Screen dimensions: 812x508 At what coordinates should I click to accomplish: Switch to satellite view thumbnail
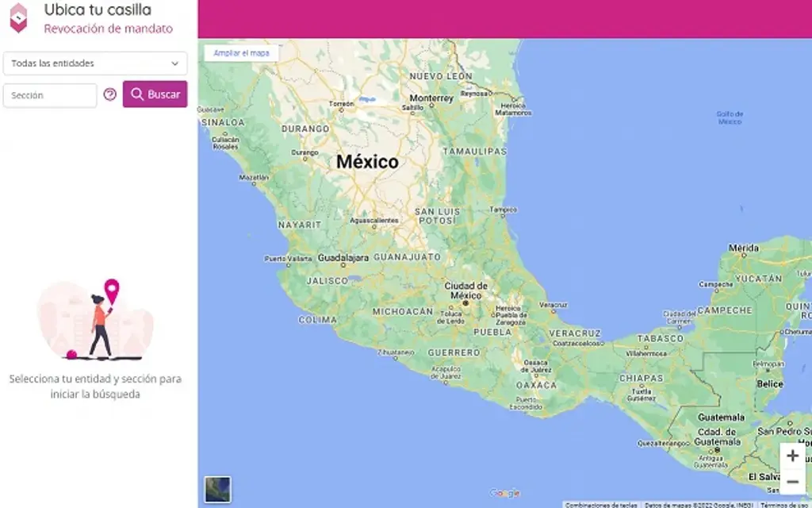coord(217,489)
